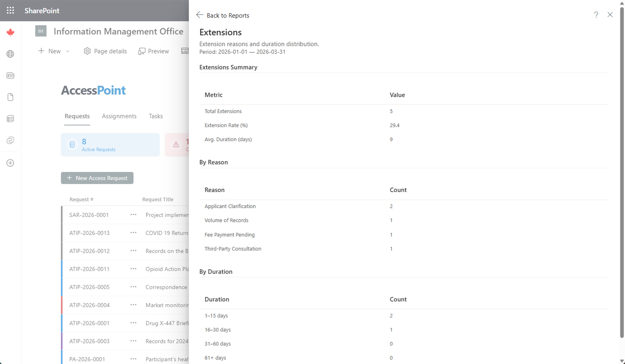Open Page details
Screen dimensions: 625x364
click(x=105, y=51)
